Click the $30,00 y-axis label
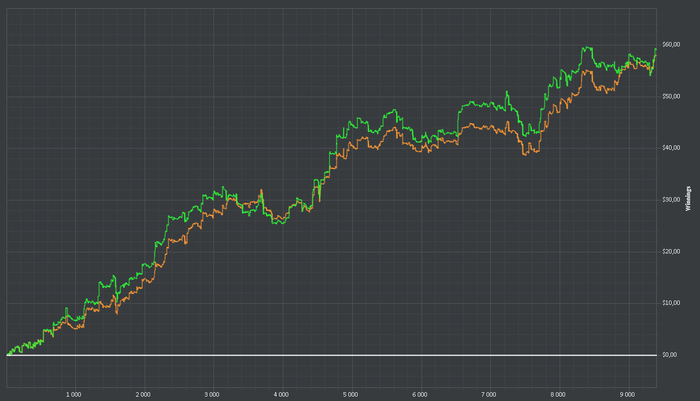700x401 pixels. 671,199
